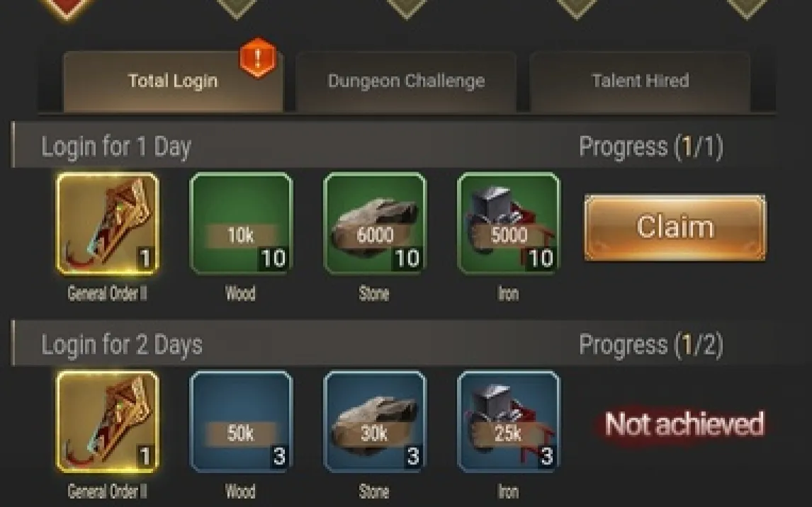This screenshot has height=507, width=812.
Task: Tap the red exclamation alert badge
Action: [258, 57]
